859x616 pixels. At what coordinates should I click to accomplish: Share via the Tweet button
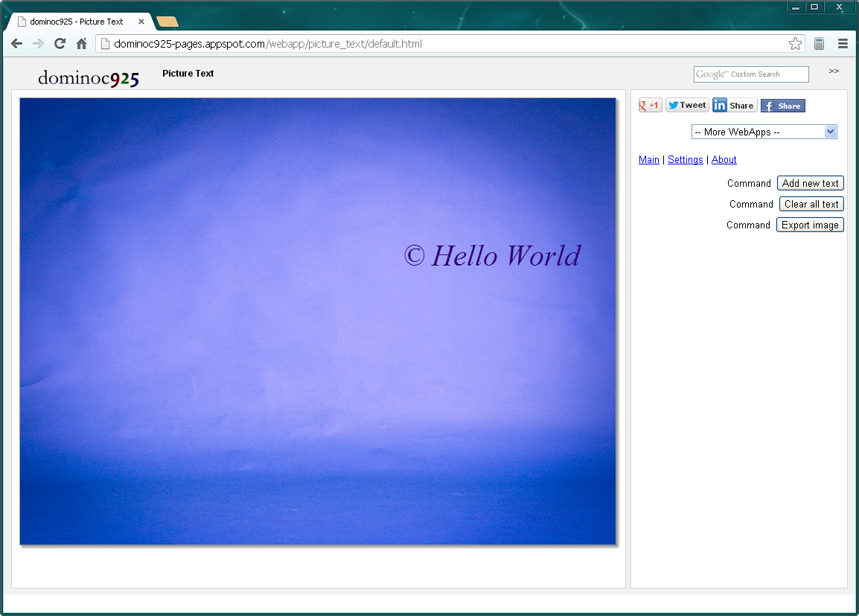click(x=687, y=105)
